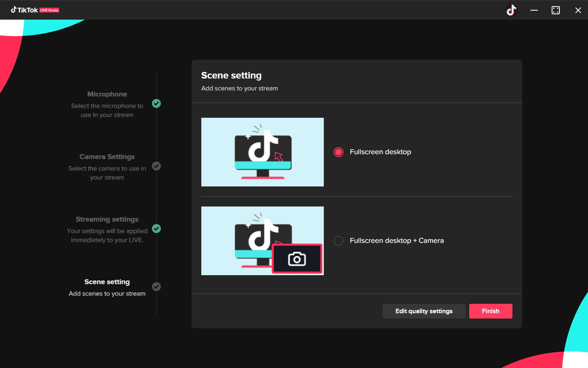Select the Microphone step in the sidebar
Viewport: 588px width, 368px height.
tap(107, 94)
